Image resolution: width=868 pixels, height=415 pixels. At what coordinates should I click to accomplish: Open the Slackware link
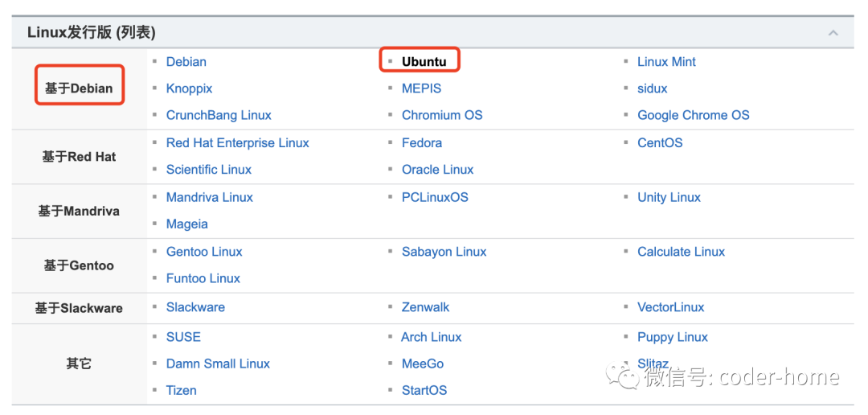point(195,307)
